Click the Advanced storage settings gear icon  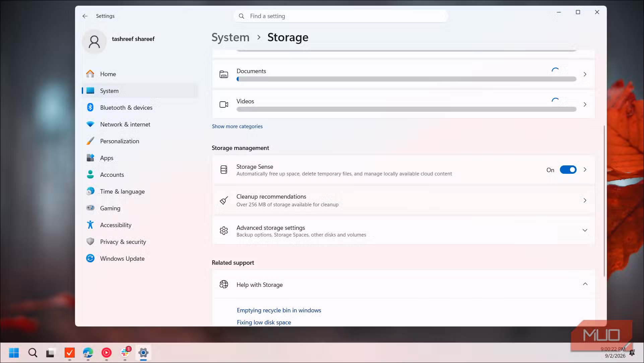[x=224, y=231]
